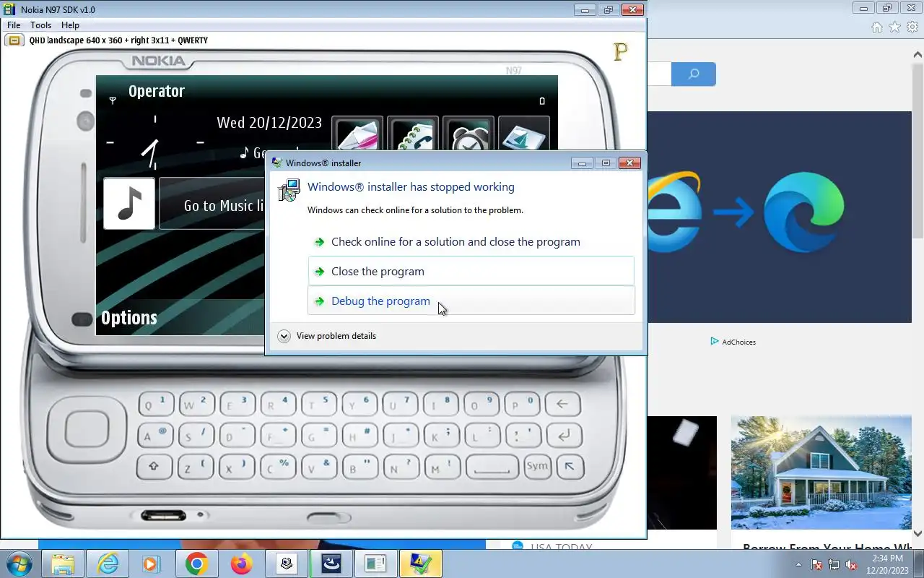Open the Windows Start button
This screenshot has width=924, height=578.
tap(18, 564)
